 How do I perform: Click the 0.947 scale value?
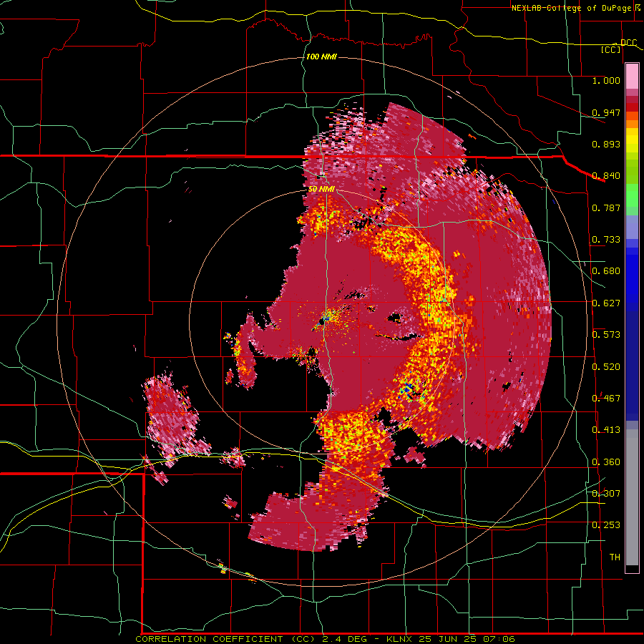[606, 112]
